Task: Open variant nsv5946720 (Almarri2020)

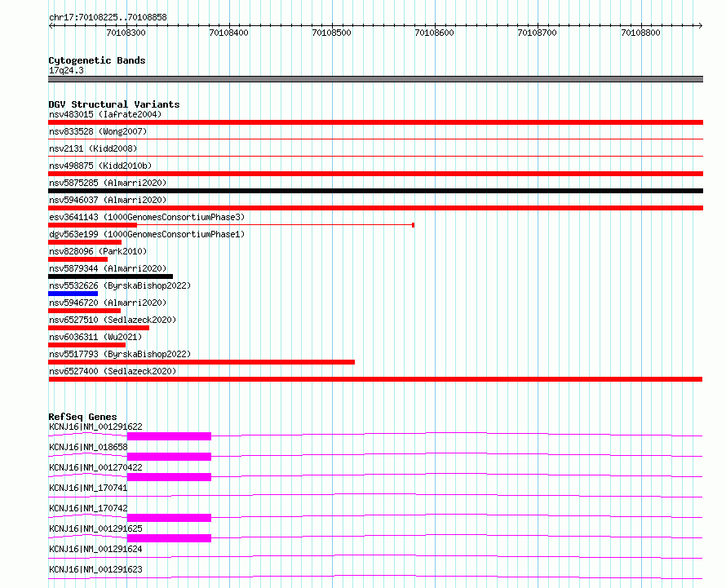Action: pyautogui.click(x=108, y=303)
